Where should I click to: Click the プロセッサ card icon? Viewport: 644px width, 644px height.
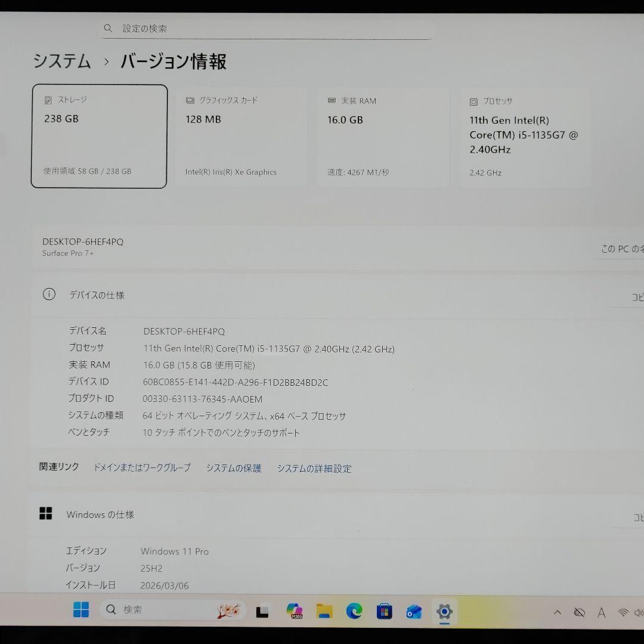tap(473, 101)
